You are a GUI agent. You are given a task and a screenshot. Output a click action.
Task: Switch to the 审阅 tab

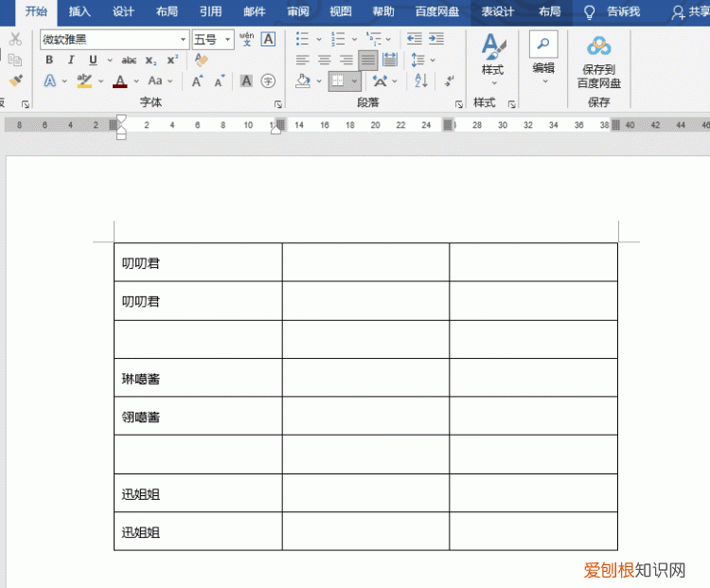(x=298, y=11)
